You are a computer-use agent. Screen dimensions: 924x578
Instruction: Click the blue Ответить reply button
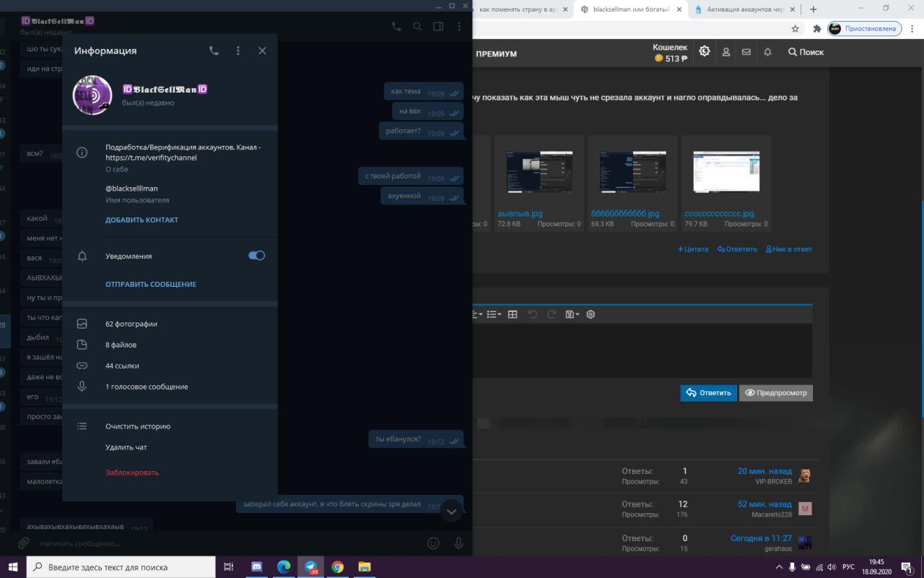tap(708, 392)
